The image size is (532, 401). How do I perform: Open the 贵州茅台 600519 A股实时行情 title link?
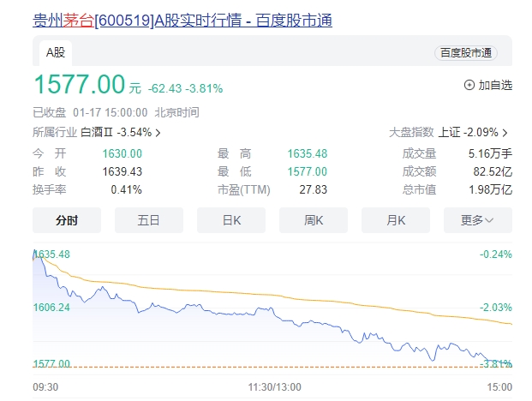point(182,21)
